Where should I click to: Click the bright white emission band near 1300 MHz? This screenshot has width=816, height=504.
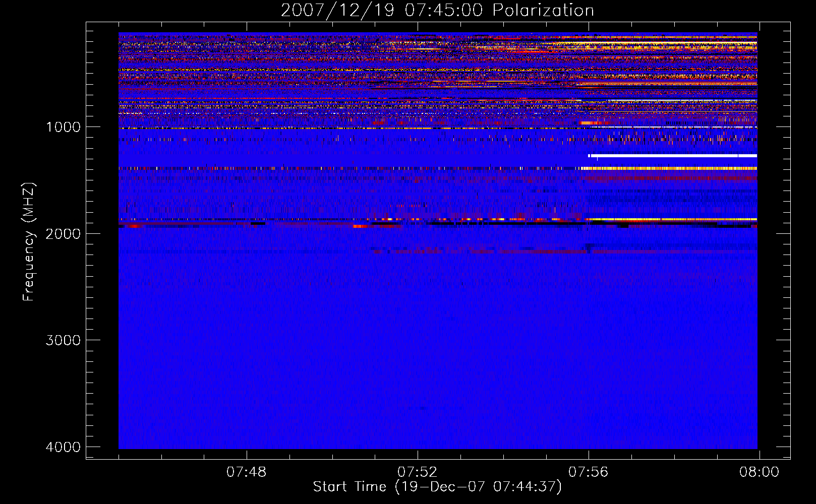pyautogui.click(x=672, y=156)
